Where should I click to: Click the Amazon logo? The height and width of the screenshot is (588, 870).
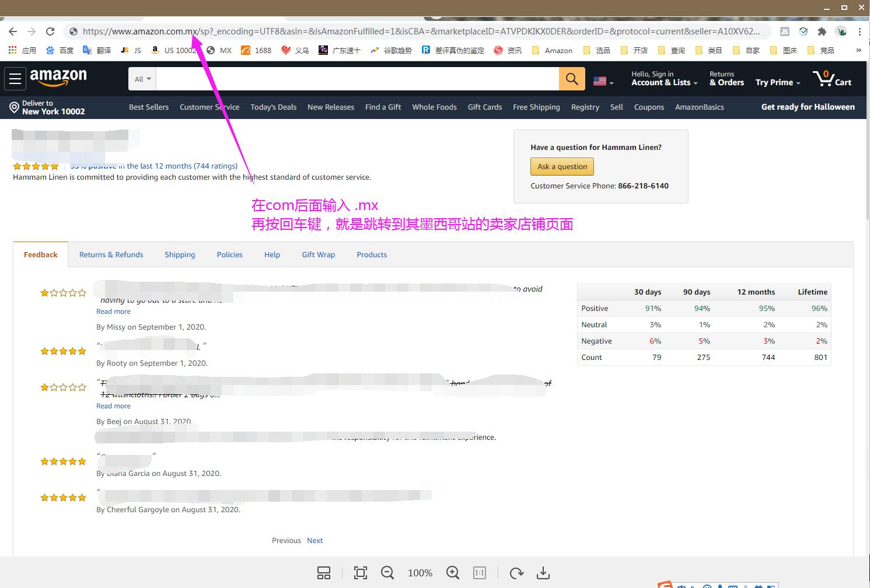[x=58, y=78]
